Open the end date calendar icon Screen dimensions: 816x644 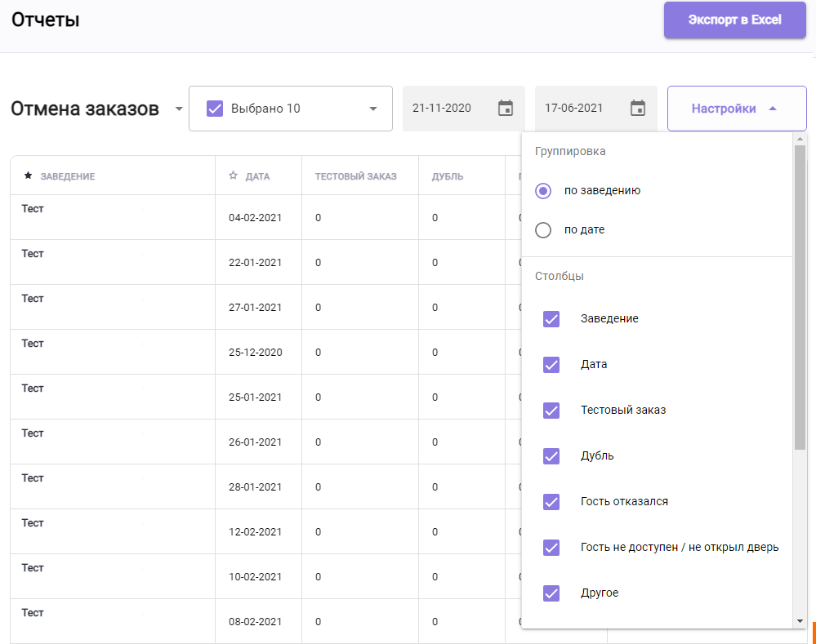[637, 109]
